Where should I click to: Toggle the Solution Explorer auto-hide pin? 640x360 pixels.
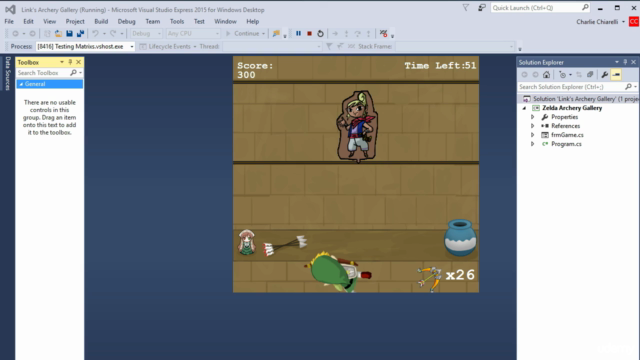[625, 62]
